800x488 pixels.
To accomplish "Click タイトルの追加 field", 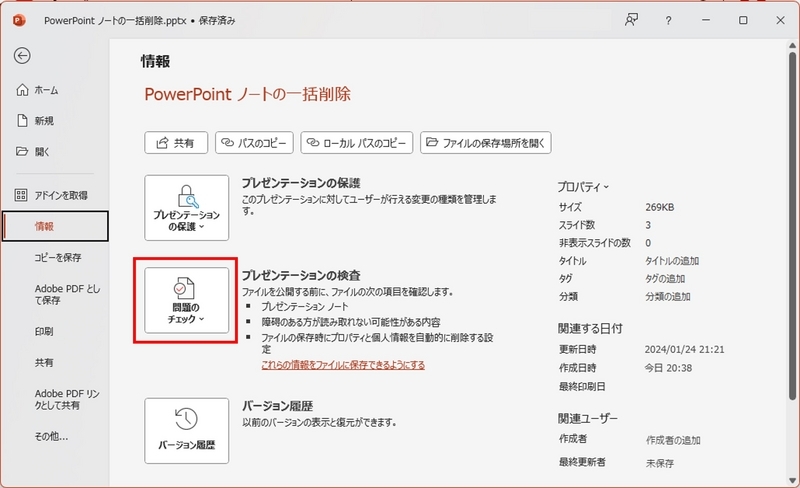I will (x=672, y=261).
